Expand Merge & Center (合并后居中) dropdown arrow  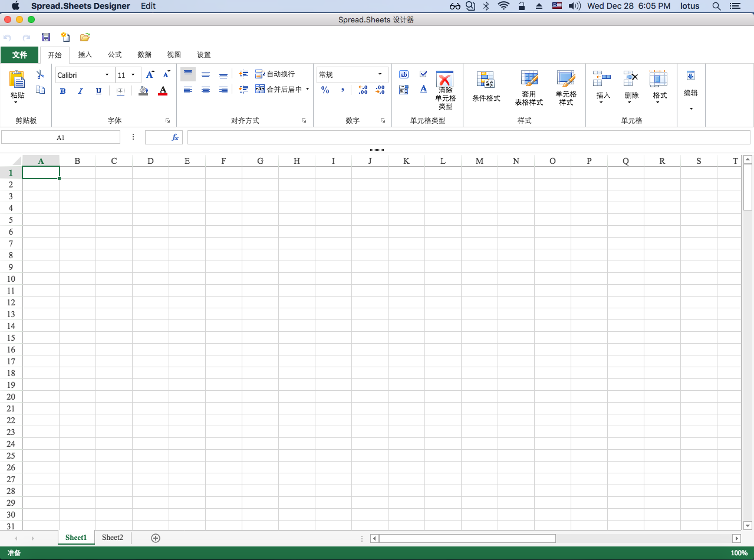307,90
